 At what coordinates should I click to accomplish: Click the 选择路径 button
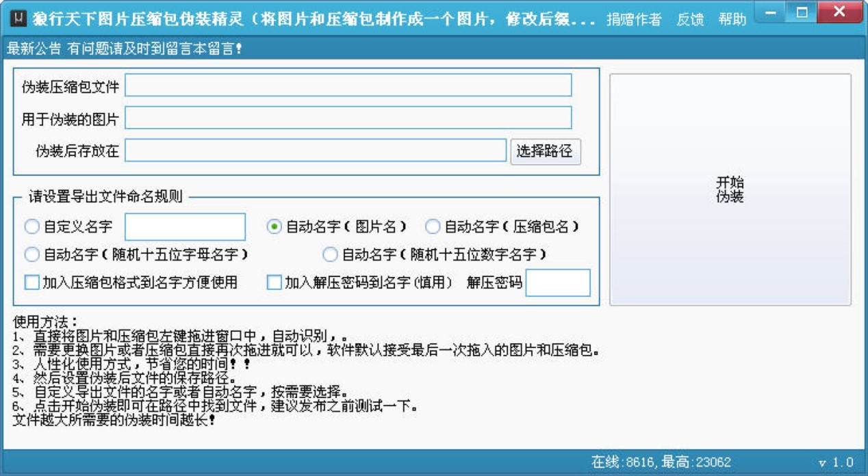pos(545,151)
